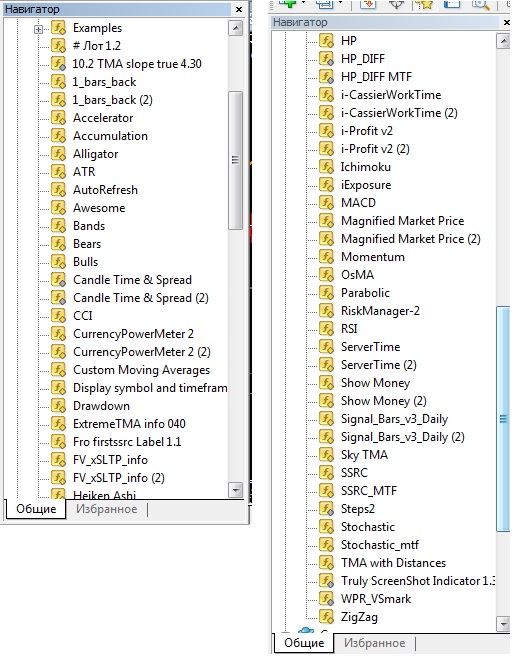Select the SSRC_MTF indicator
524x656 pixels.
tap(369, 490)
